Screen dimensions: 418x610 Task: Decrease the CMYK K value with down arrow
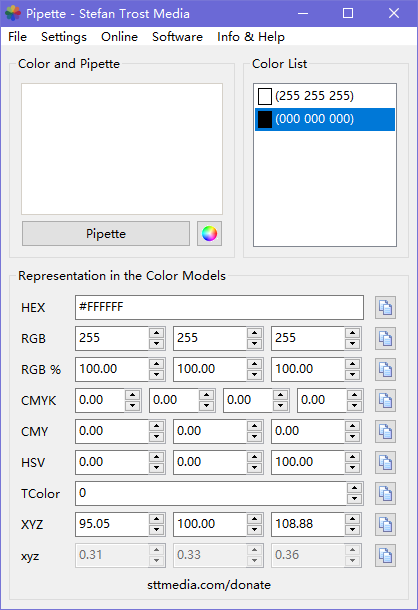point(355,406)
